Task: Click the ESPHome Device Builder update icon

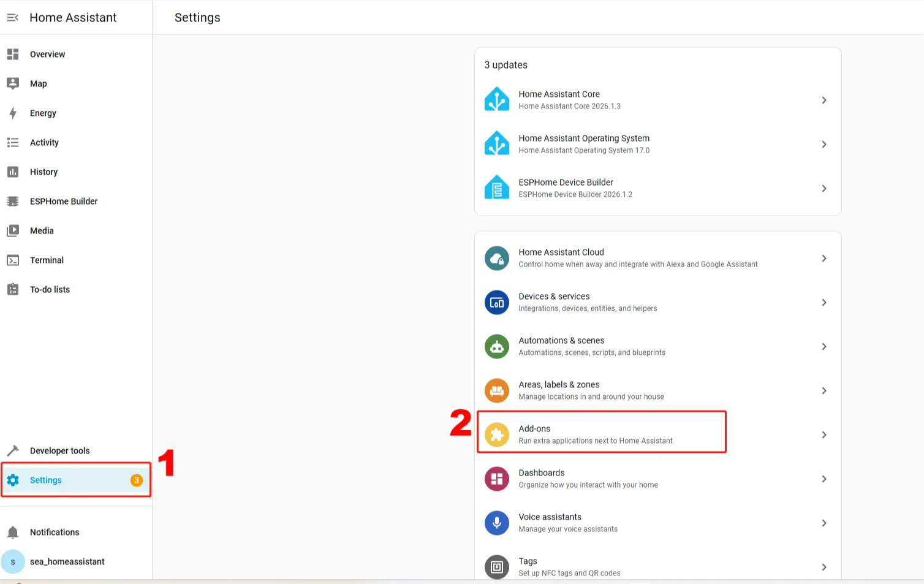Action: (x=496, y=188)
